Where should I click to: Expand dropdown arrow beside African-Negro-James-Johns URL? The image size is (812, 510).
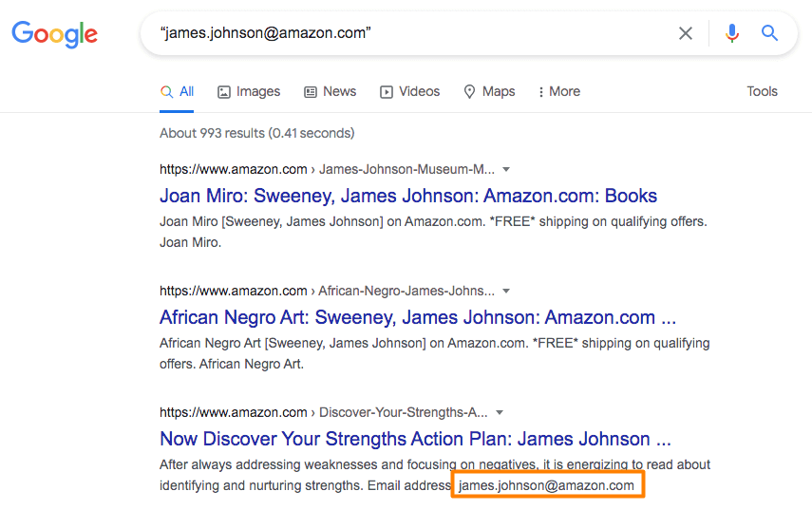pos(506,291)
